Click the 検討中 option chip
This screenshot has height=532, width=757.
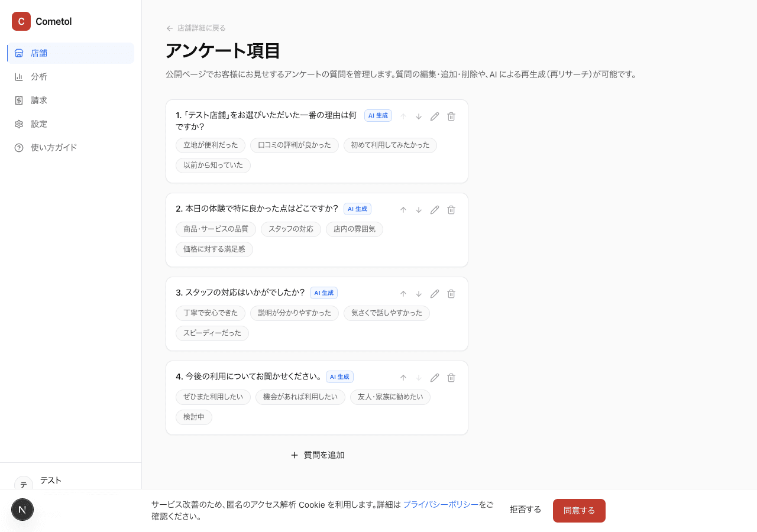coord(194,417)
